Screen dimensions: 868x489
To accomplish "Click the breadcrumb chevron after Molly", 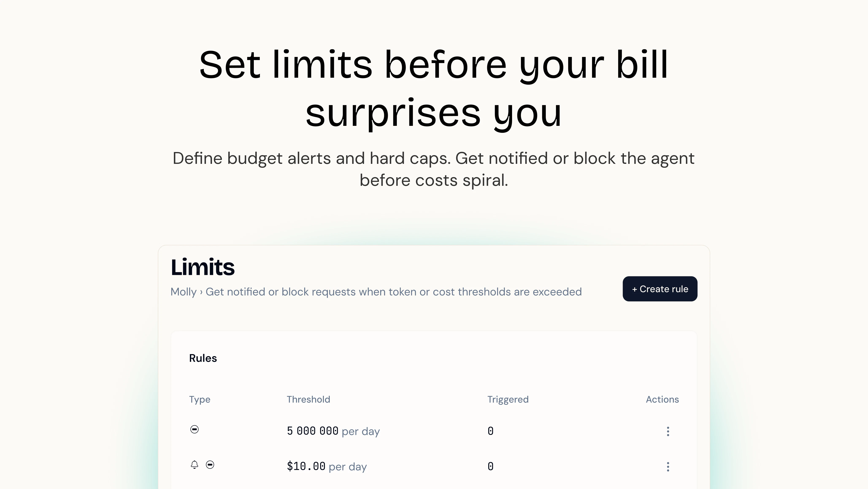I will pyautogui.click(x=201, y=292).
